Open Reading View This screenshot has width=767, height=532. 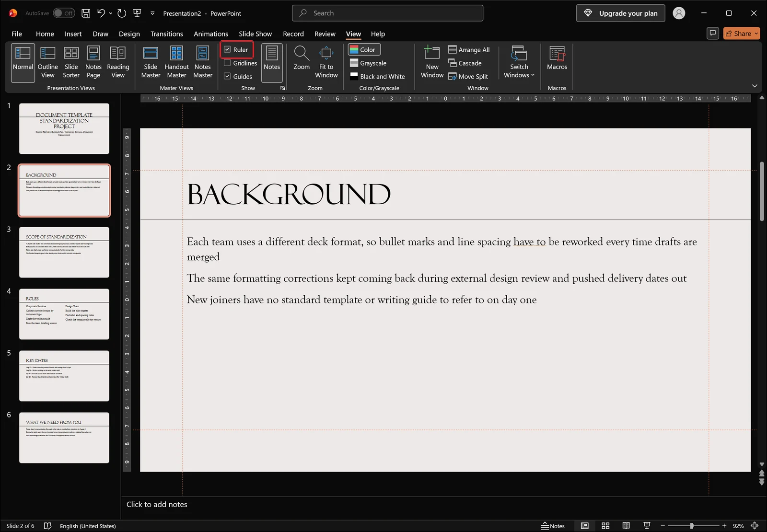click(118, 62)
